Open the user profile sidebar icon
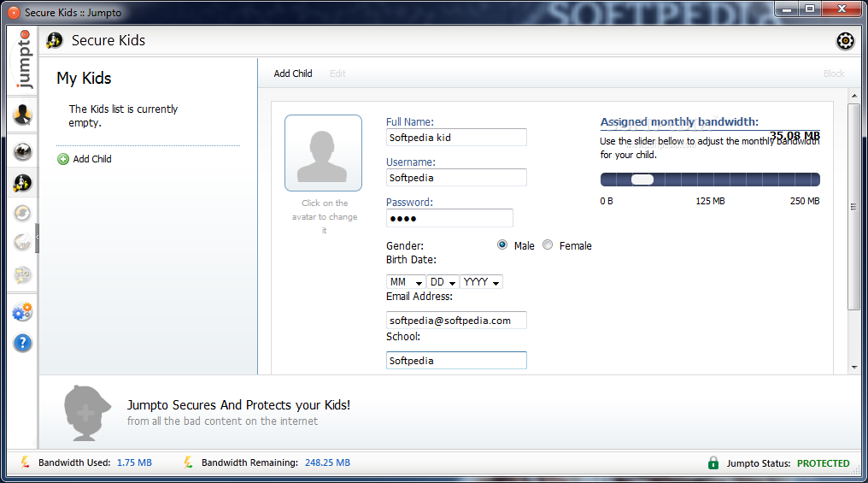Image resolution: width=868 pixels, height=483 pixels. point(23,115)
